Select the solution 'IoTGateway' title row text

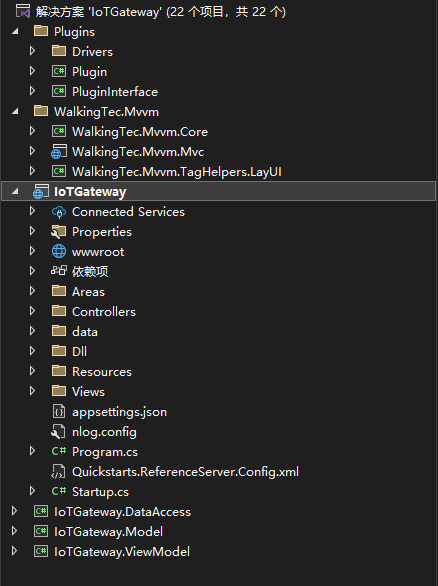pyautogui.click(x=161, y=12)
